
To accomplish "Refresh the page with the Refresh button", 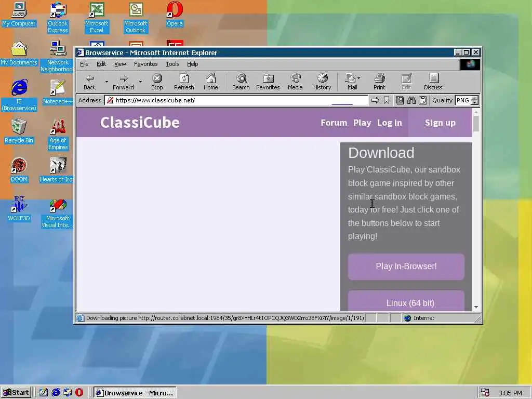I will [x=184, y=82].
